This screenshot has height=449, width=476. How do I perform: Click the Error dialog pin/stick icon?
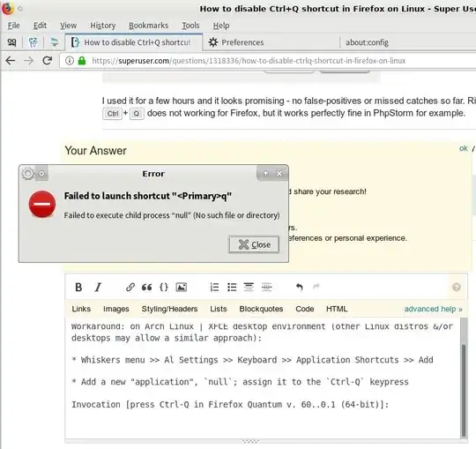click(x=41, y=174)
